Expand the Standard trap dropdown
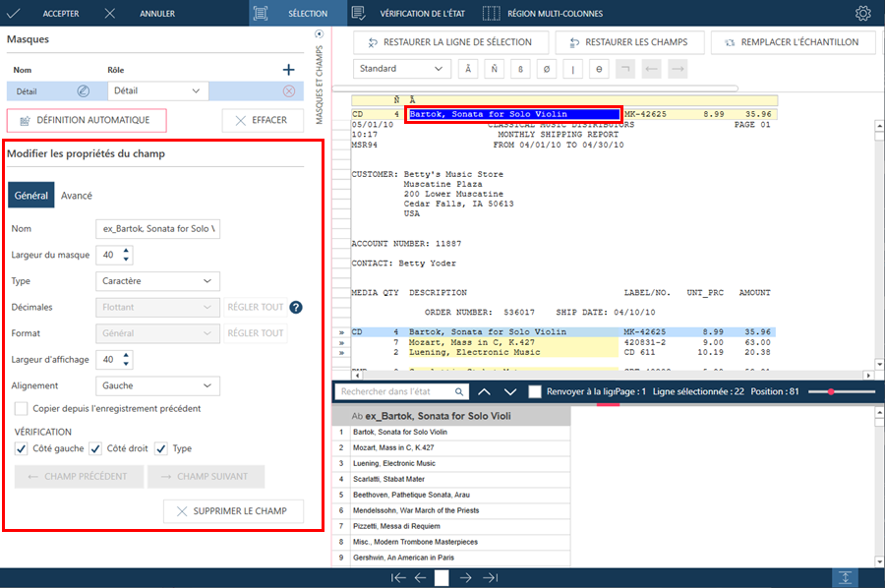 pyautogui.click(x=400, y=69)
